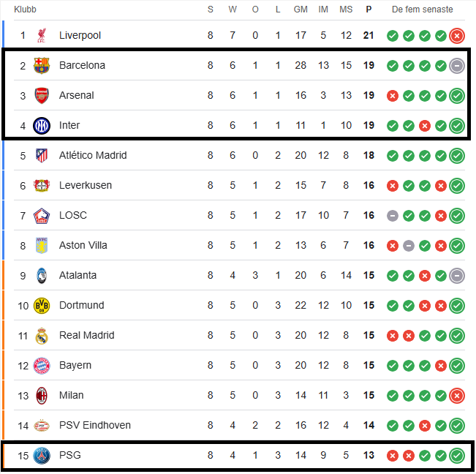Click the Klubb column header
This screenshot has height=474, width=476.
pos(25,10)
